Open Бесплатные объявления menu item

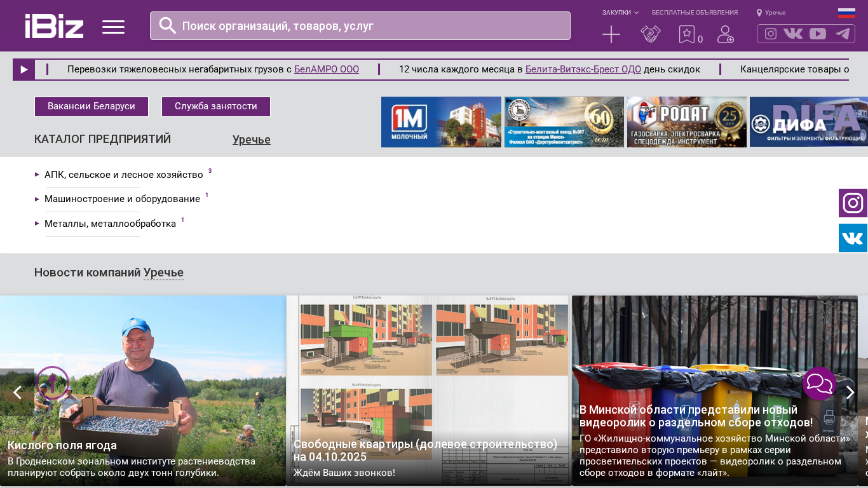695,13
